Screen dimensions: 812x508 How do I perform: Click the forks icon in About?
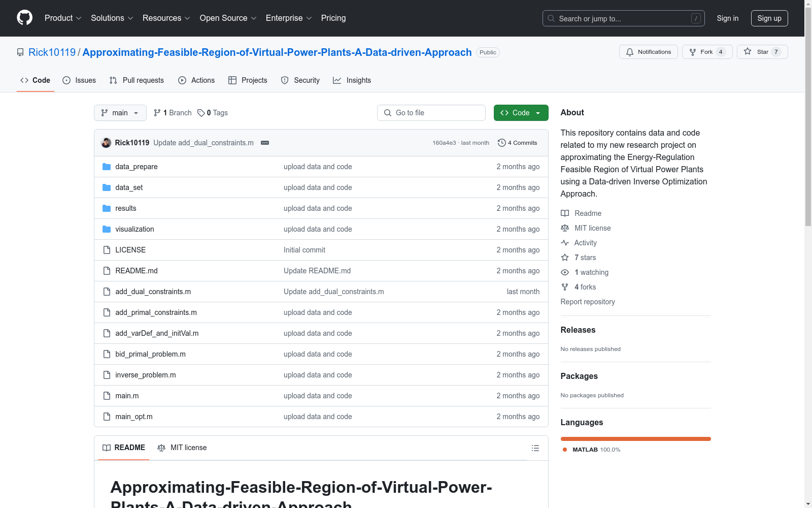(565, 287)
